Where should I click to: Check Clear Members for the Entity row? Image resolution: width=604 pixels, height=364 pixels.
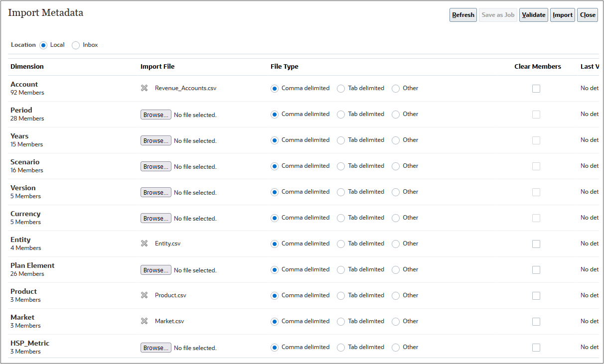(x=536, y=243)
